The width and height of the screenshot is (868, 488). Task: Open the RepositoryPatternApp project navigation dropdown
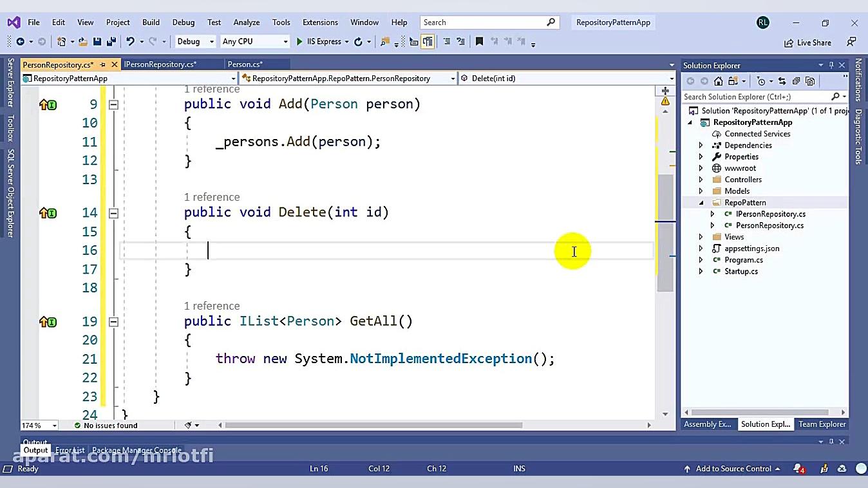point(130,79)
